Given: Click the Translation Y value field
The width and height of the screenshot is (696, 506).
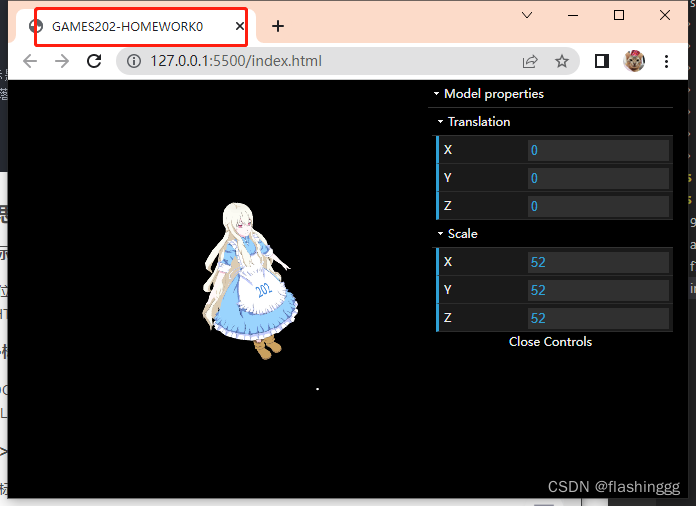Looking at the screenshot, I should pos(598,178).
